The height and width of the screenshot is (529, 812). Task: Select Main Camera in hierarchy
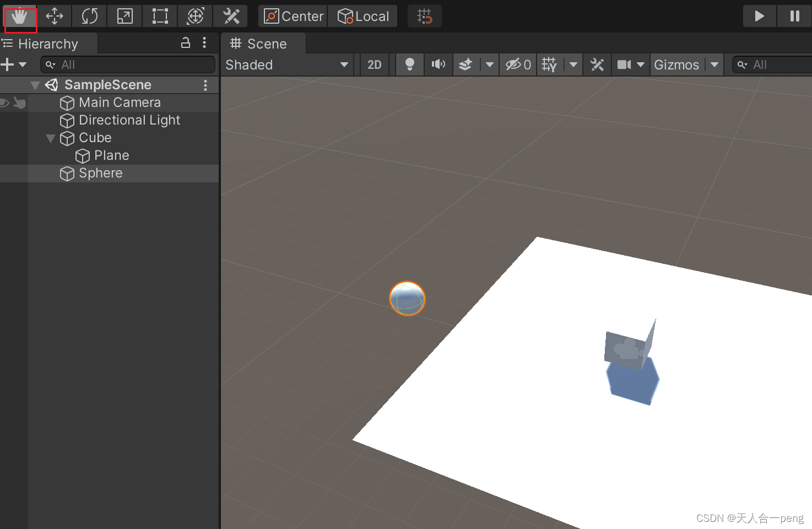(120, 102)
